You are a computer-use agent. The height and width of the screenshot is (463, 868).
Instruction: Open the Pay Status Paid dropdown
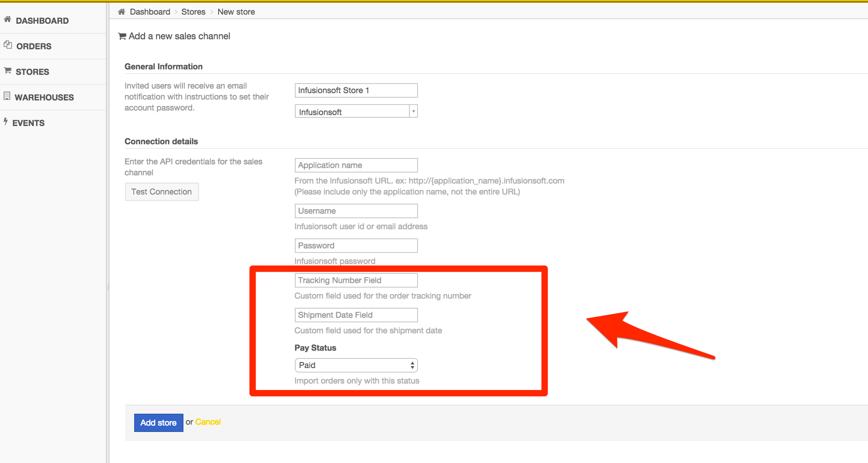(x=356, y=365)
